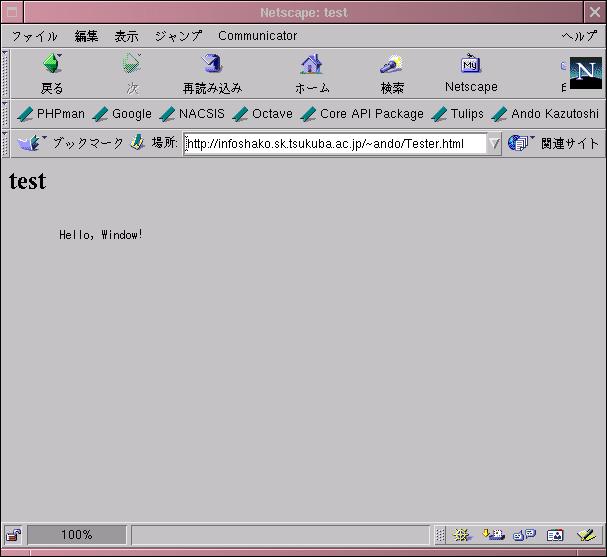Open the ファイル menu

[x=34, y=36]
